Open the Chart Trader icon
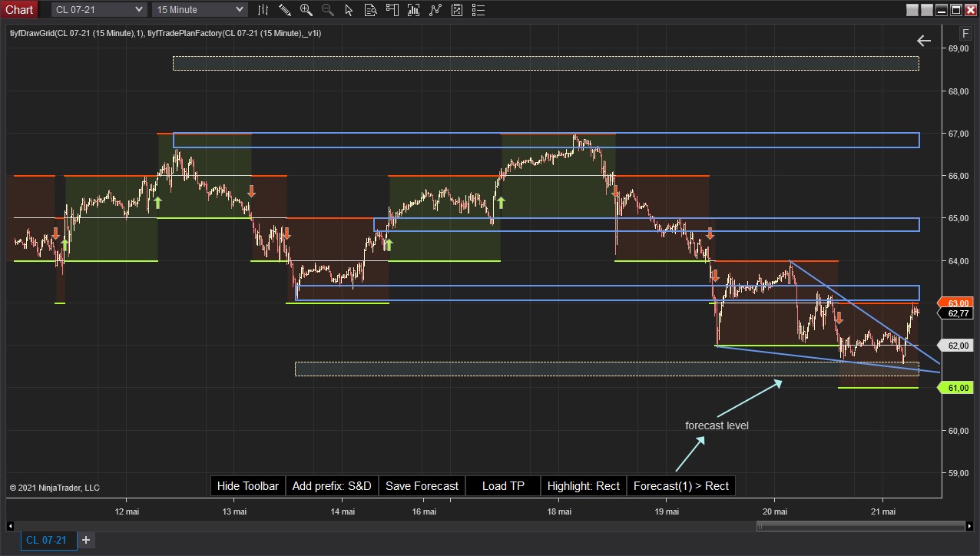 tap(392, 9)
